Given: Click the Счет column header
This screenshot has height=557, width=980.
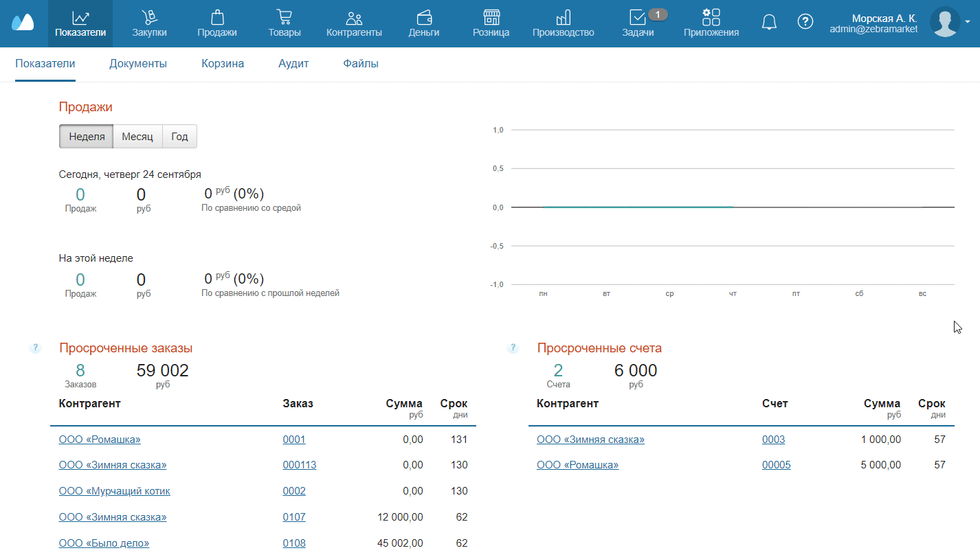Looking at the screenshot, I should coord(775,403).
